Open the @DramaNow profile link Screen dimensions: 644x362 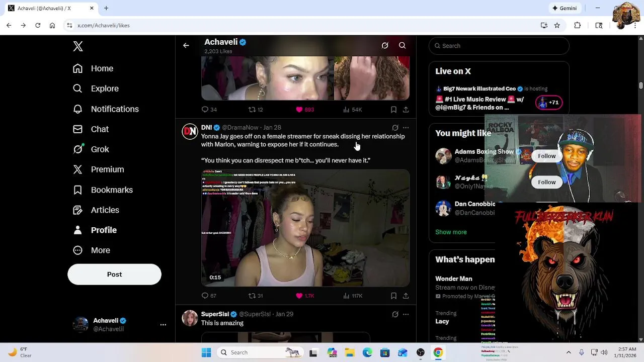tap(240, 128)
